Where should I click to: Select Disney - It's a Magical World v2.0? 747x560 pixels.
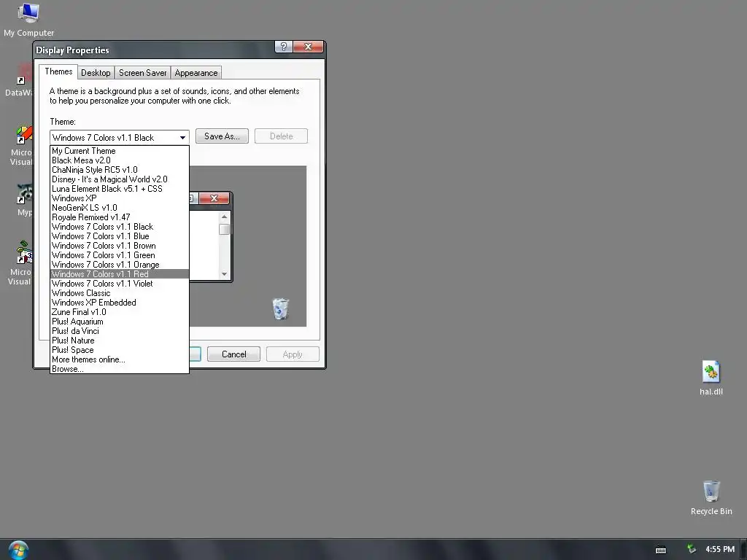coord(120,179)
